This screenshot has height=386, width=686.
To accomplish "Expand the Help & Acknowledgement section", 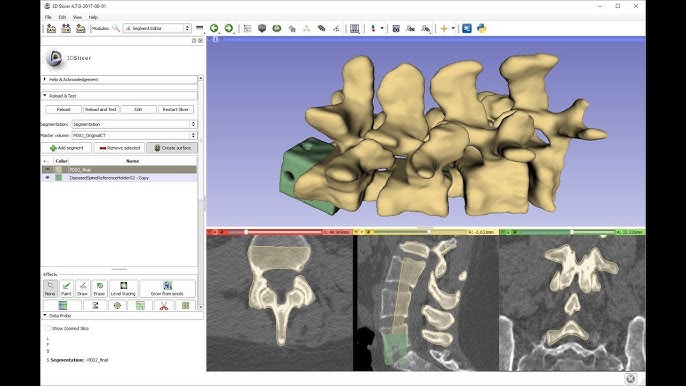I will (x=119, y=79).
